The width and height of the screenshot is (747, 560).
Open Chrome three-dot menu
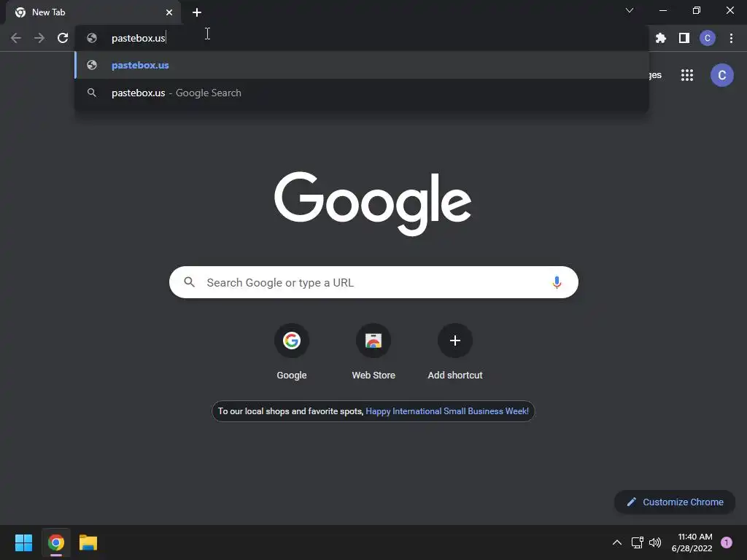pos(731,38)
